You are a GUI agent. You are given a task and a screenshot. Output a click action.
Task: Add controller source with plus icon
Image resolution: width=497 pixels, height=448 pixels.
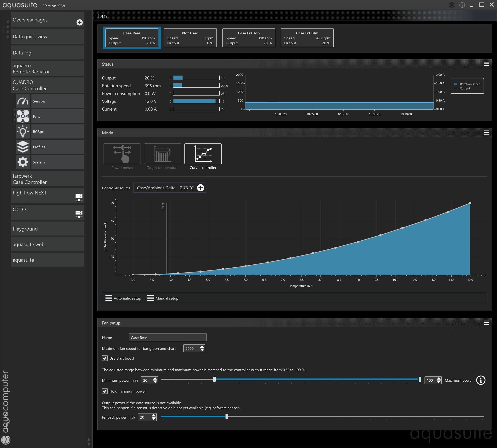(x=201, y=188)
